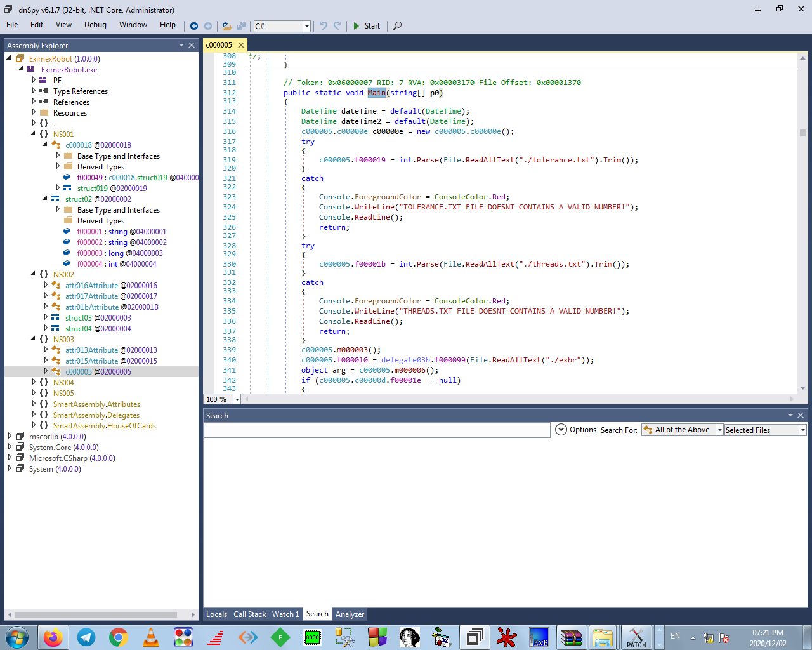Screen dimensions: 812x650
Task: Expand SmartAssembly.HouseOfCards namespace
Action: [34, 425]
